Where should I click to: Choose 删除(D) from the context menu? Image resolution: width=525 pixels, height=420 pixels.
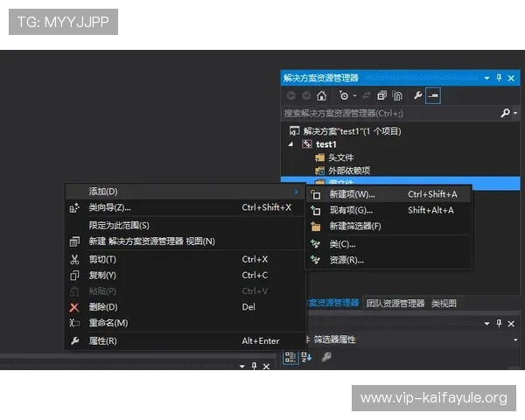point(185,307)
